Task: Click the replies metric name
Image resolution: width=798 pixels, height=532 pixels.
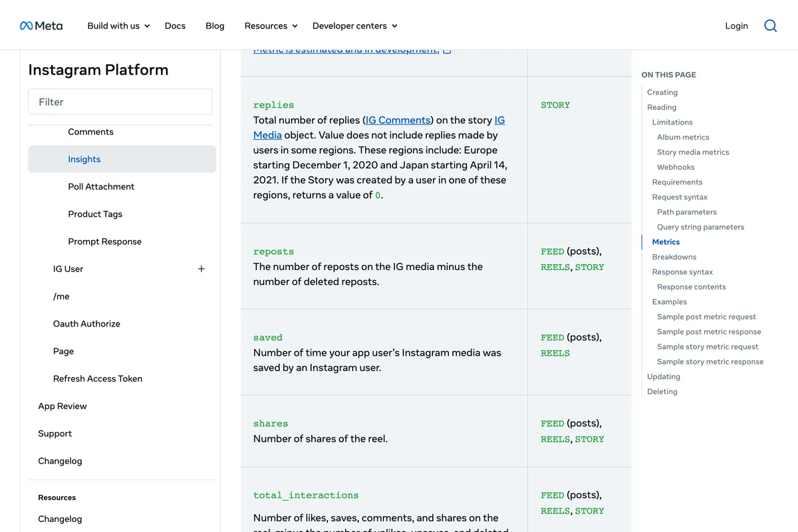Action: 273,105
